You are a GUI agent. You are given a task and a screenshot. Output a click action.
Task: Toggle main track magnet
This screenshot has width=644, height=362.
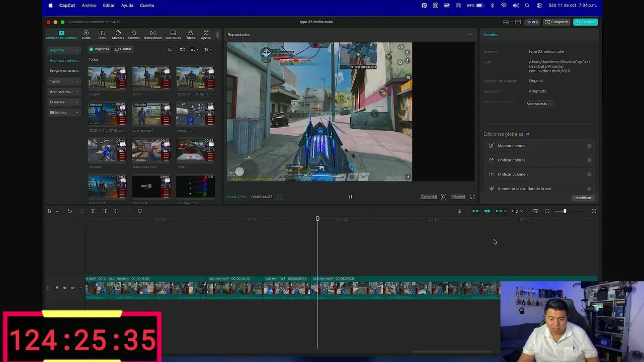click(x=475, y=211)
